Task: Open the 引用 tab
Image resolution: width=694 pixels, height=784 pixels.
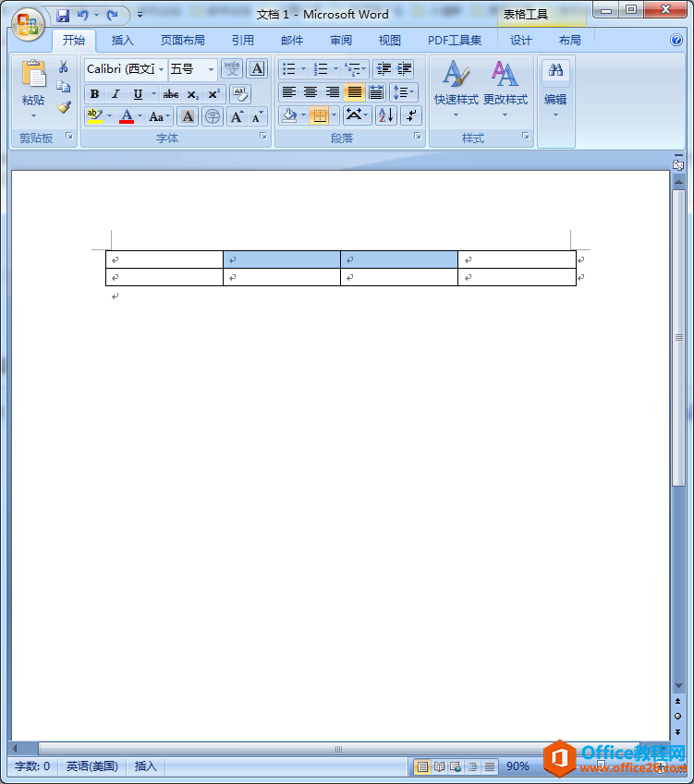Action: pyautogui.click(x=243, y=41)
